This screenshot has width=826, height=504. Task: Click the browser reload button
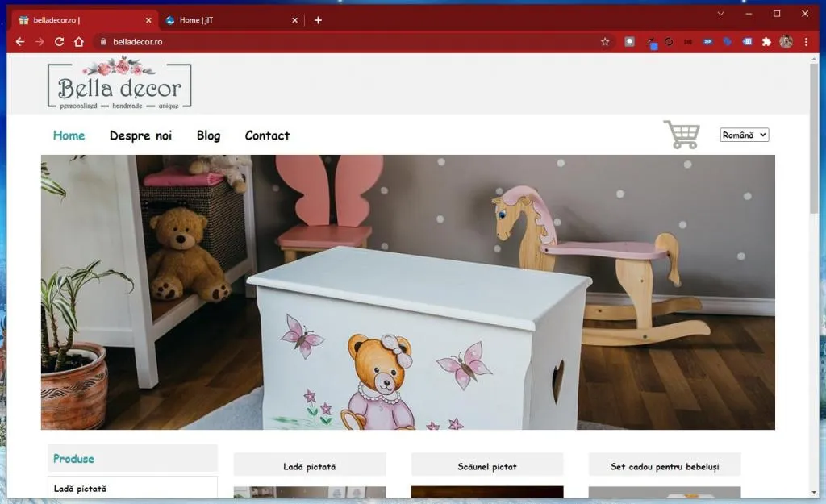click(x=59, y=42)
